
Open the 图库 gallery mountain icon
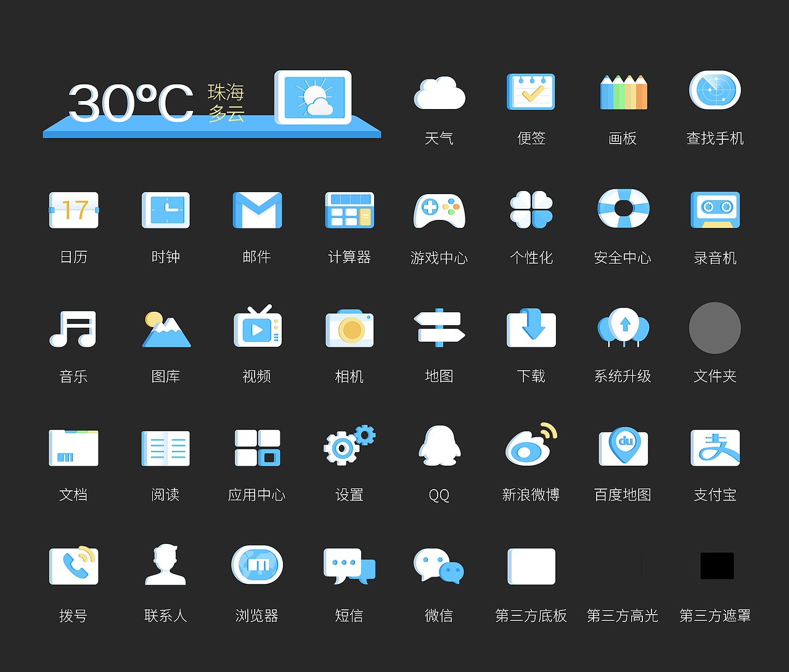point(166,330)
